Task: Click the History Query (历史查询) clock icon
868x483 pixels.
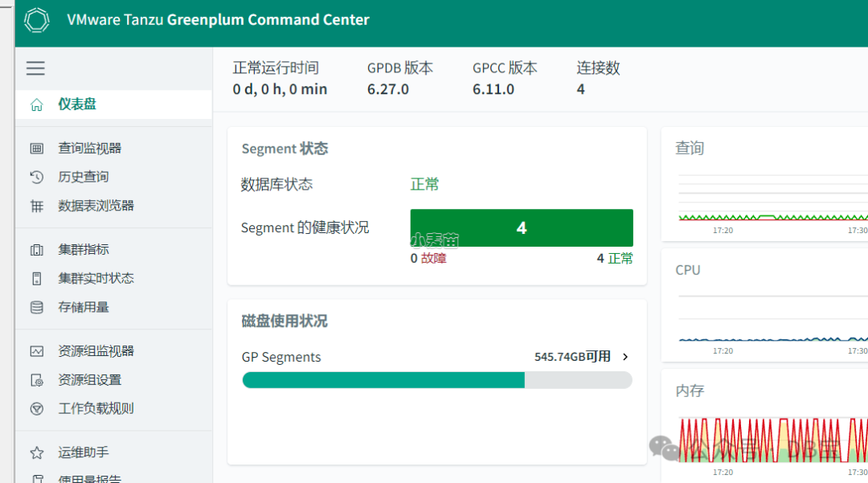Action: [x=36, y=177]
